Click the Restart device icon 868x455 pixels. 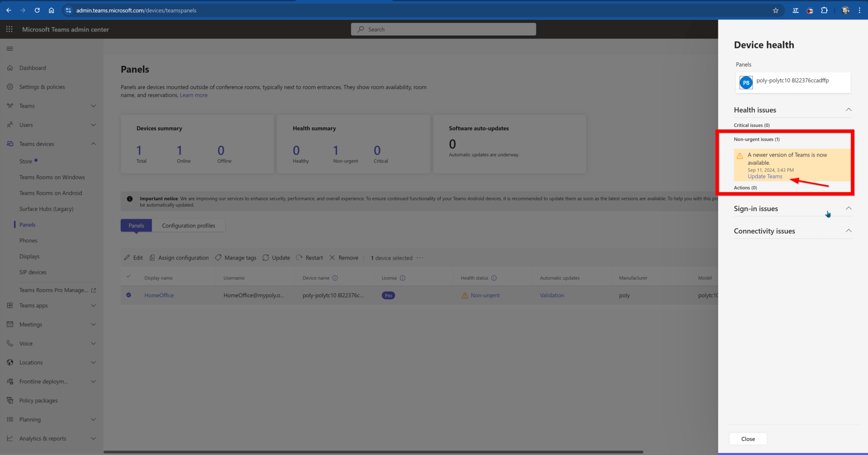pyautogui.click(x=300, y=257)
